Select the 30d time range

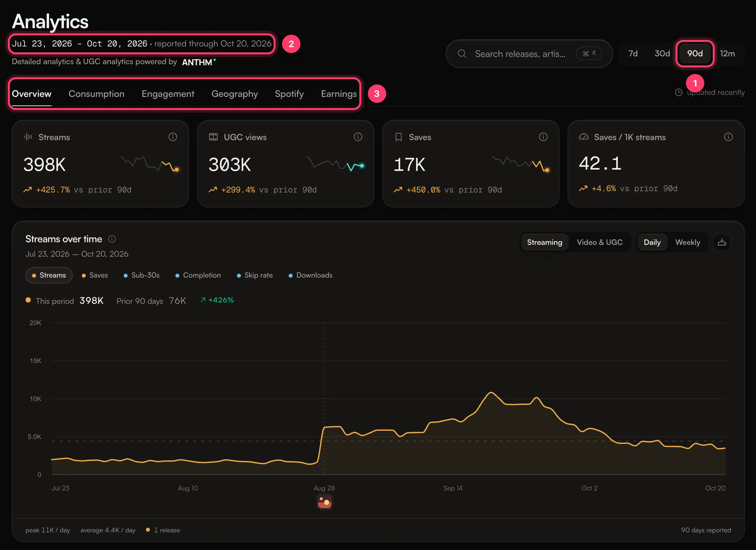662,53
